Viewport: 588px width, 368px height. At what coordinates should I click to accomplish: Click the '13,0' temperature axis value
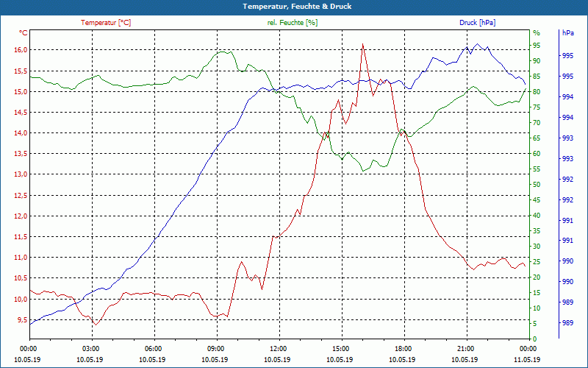point(21,174)
